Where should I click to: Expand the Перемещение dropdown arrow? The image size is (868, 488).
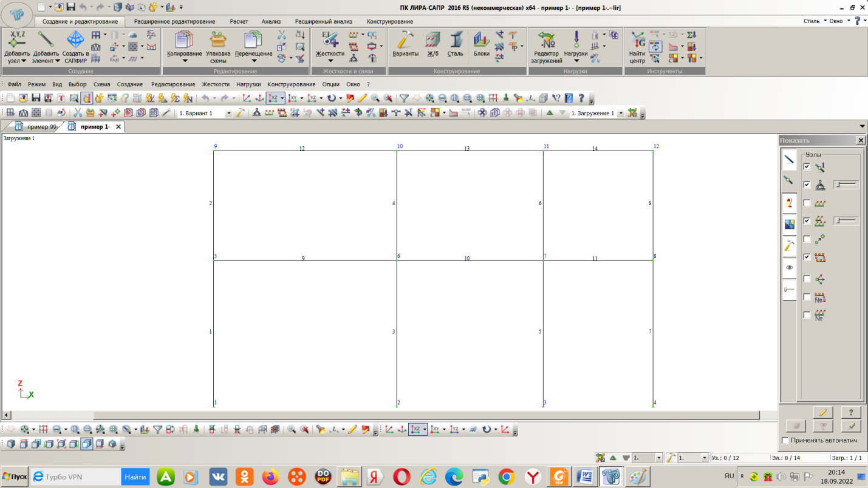coord(253,61)
